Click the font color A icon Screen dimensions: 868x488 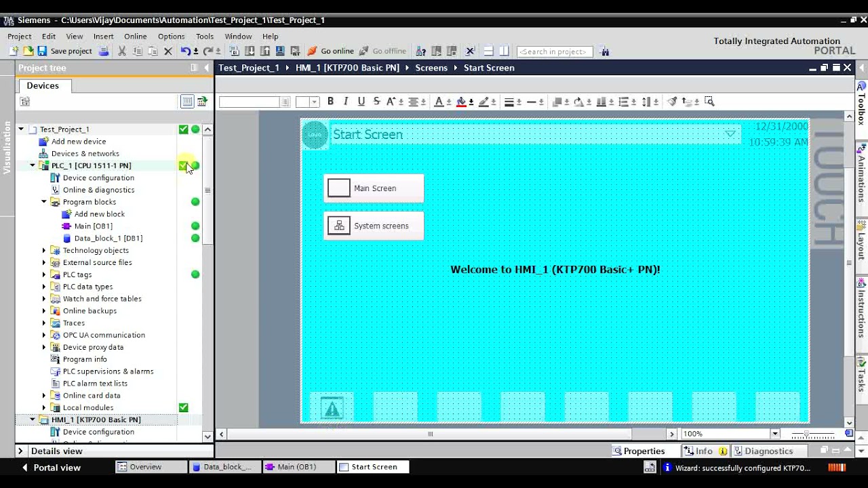click(439, 102)
